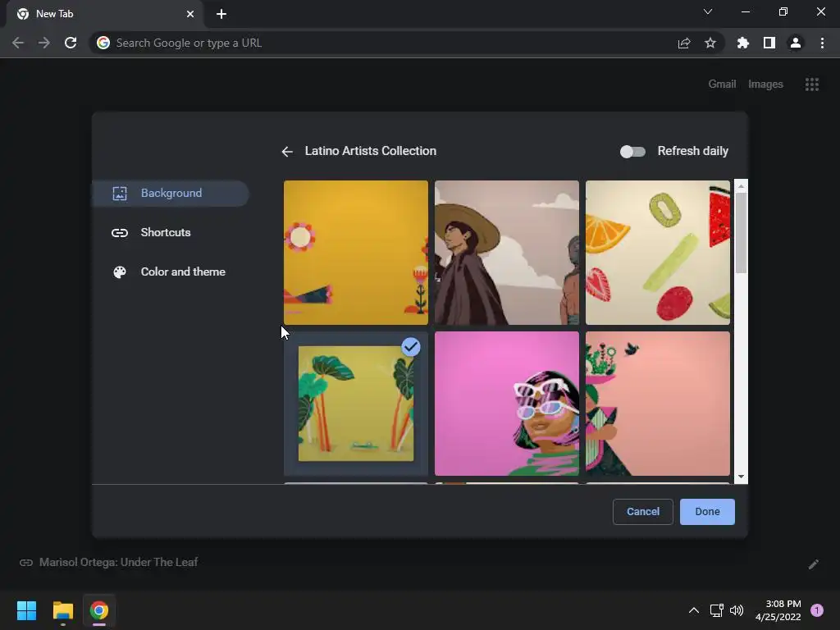
Task: Open the tab search dropdown chevron
Action: [708, 11]
